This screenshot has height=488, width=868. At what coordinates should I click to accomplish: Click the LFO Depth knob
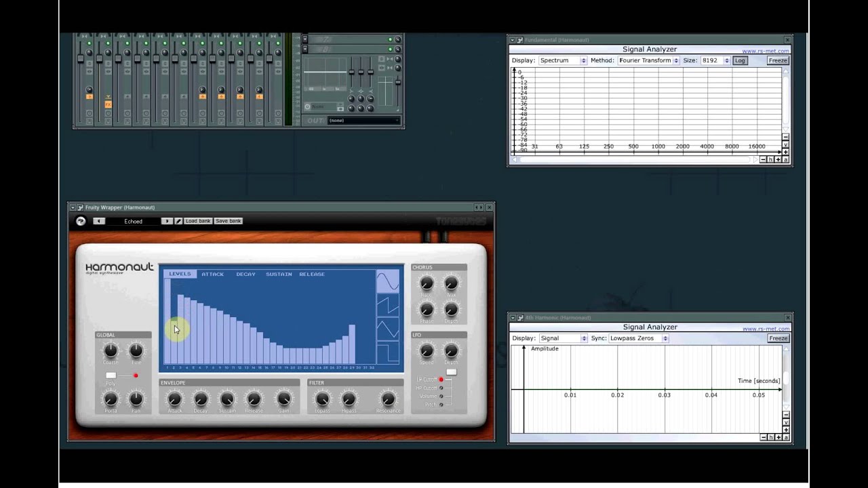451,350
